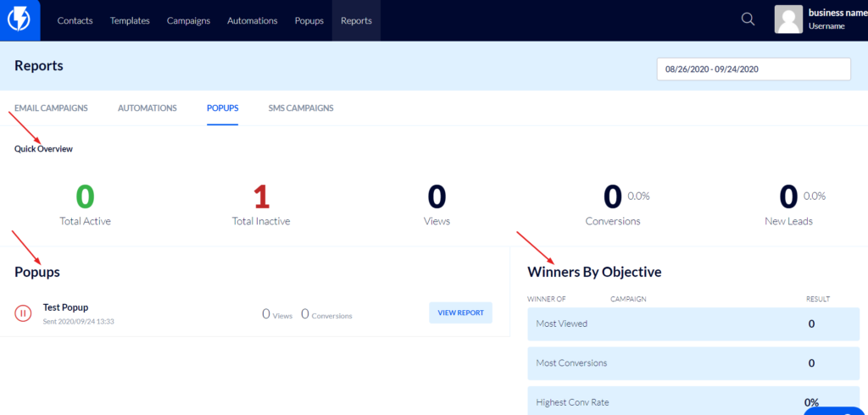The height and width of the screenshot is (415, 868).
Task: Open the Templates menu
Action: click(x=130, y=20)
